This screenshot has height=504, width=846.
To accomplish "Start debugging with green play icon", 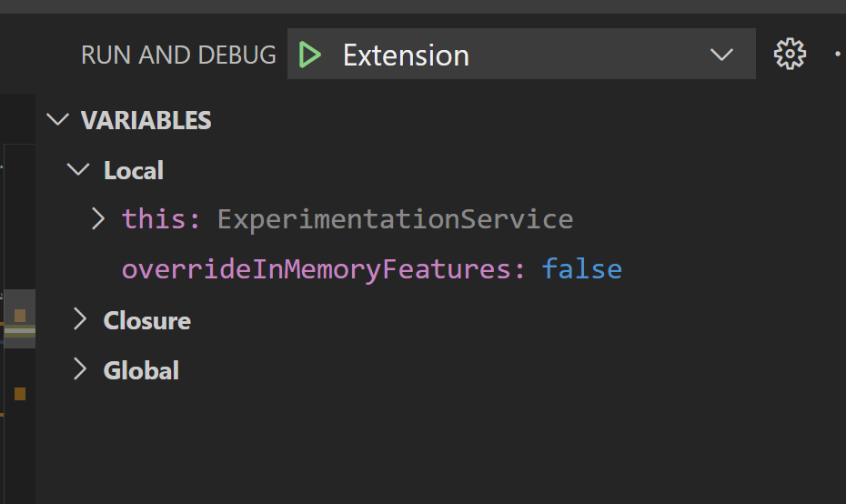I will (309, 55).
